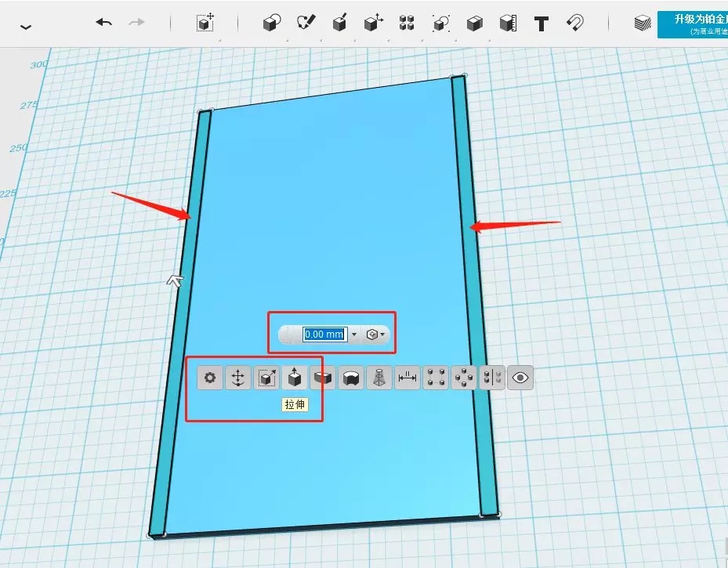Open the Pattern tool with the cube grid icon
Screen dimensions: 728x568
(x=406, y=23)
